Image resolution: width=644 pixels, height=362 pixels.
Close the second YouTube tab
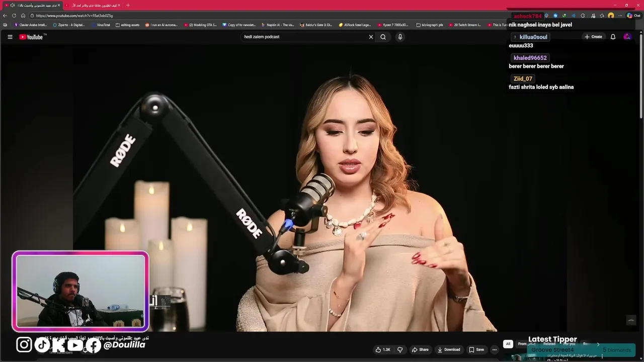pyautogui.click(x=119, y=5)
